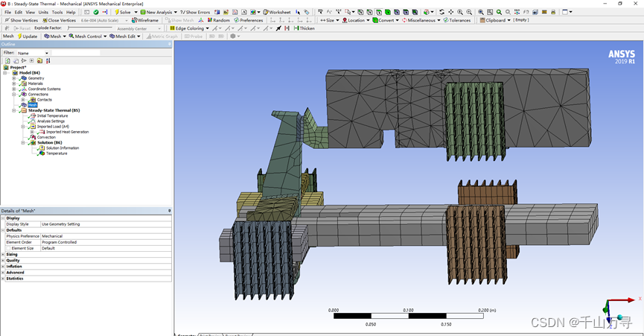
Task: Open the Mesh Control dropdown
Action: pos(88,37)
